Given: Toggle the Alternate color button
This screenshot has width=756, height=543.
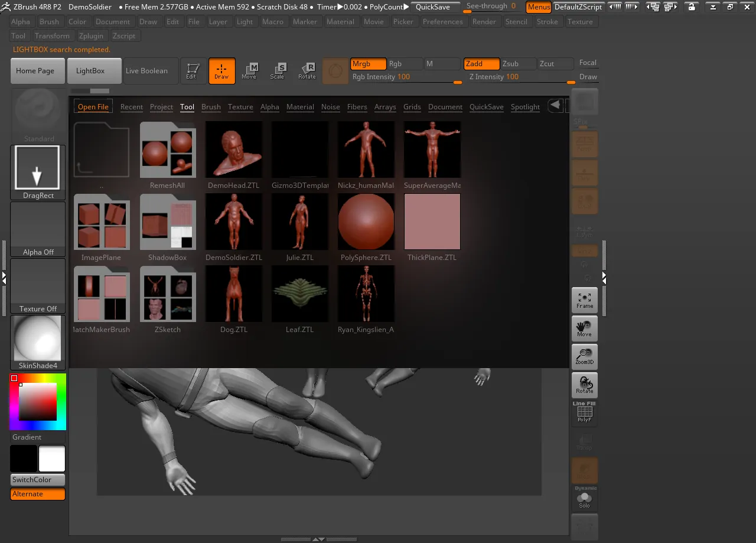Looking at the screenshot, I should (38, 494).
